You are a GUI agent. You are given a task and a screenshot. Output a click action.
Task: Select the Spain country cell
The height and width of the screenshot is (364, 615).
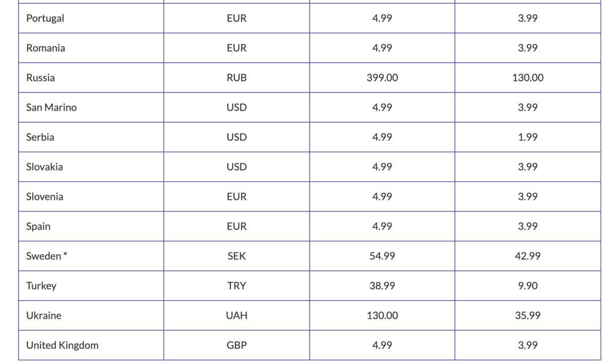click(x=91, y=226)
